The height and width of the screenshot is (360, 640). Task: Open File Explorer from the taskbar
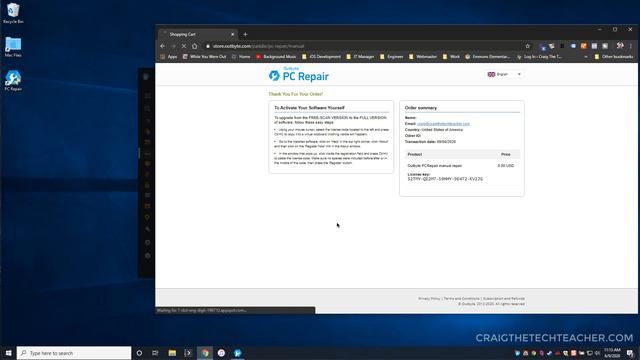click(x=172, y=353)
